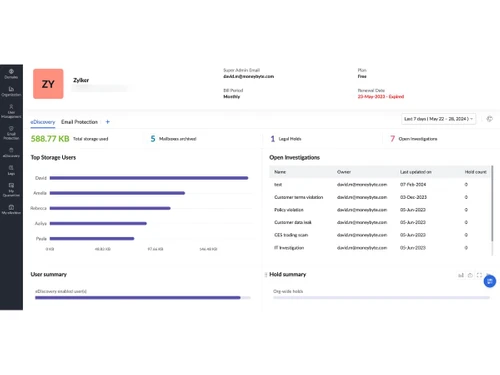
Task: Open the 'Customer data leak' investigation
Action: click(x=293, y=222)
